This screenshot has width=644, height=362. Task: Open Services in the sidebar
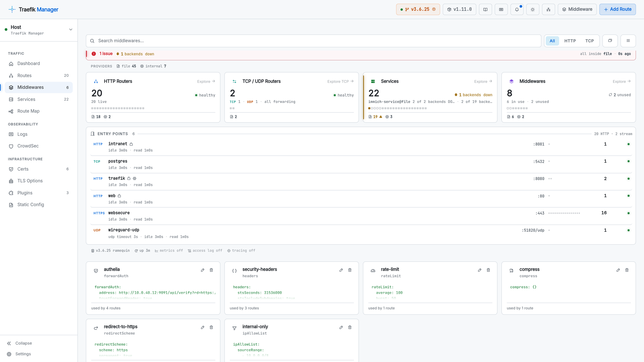(x=39, y=100)
